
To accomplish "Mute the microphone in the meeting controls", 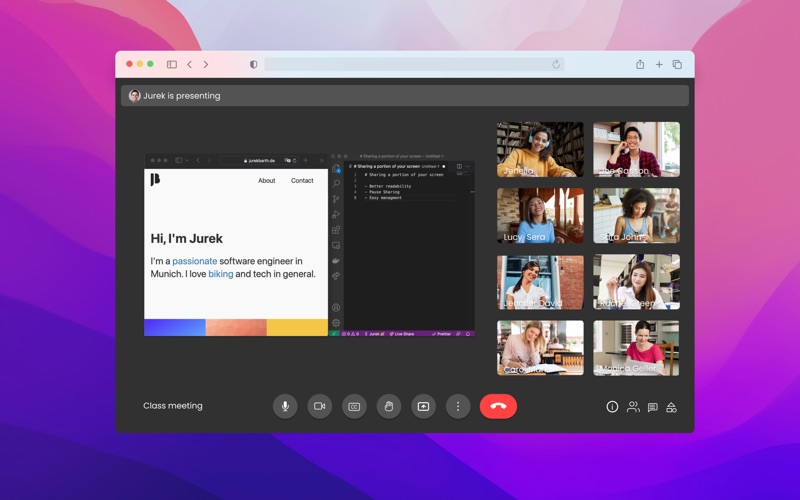I will pos(285,406).
